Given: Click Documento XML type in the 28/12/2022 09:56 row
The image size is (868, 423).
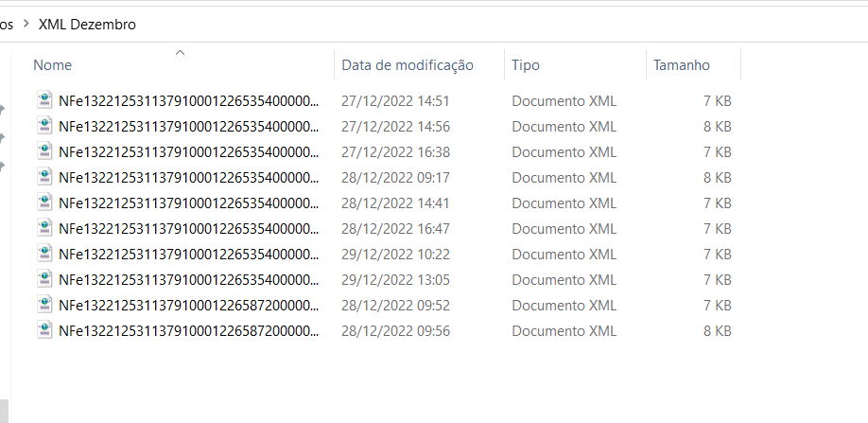Looking at the screenshot, I should pyautogui.click(x=564, y=330).
